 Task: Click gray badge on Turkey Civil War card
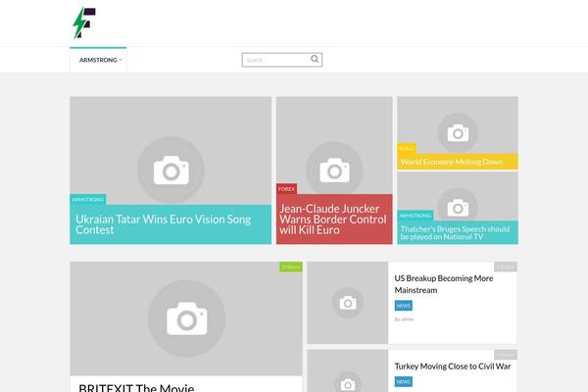tap(506, 355)
